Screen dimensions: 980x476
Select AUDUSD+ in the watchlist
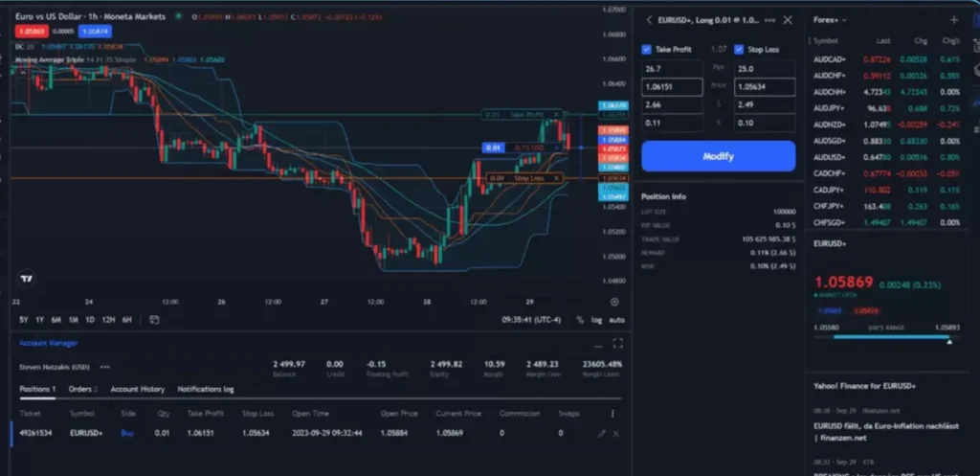tap(887, 158)
